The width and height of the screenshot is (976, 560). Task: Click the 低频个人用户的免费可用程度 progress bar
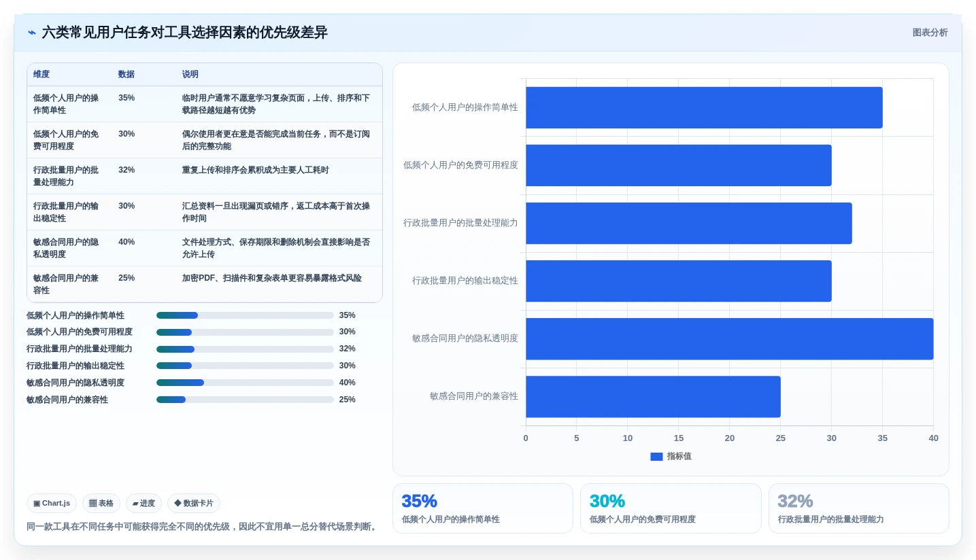245,332
